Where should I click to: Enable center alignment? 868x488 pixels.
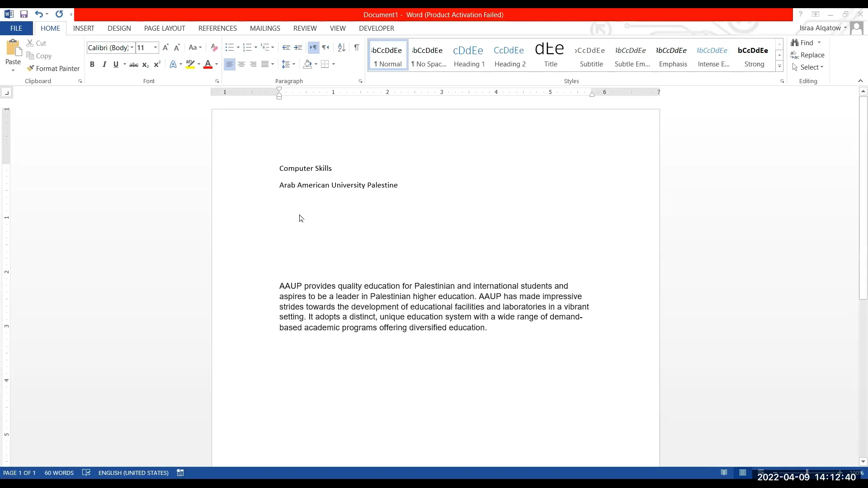[241, 65]
